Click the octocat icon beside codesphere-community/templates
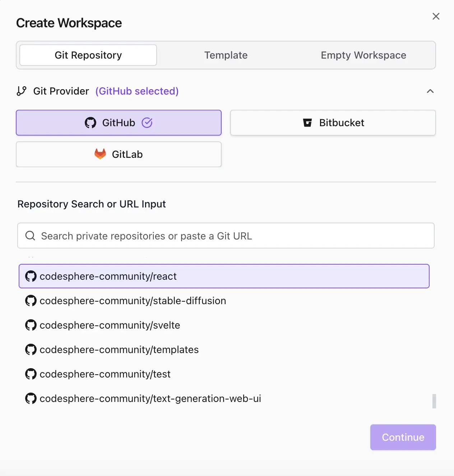The width and height of the screenshot is (454, 476). 31,349
